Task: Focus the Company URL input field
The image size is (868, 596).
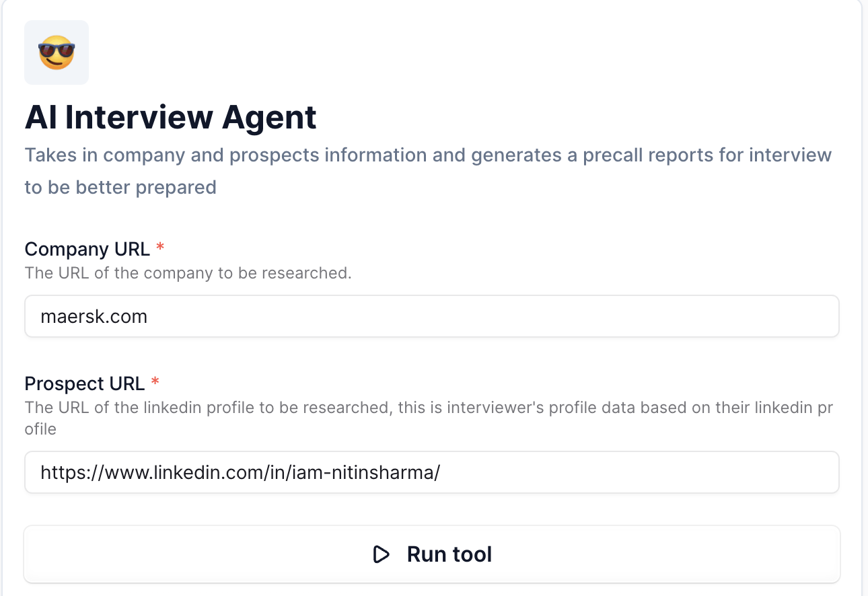Action: click(x=431, y=316)
